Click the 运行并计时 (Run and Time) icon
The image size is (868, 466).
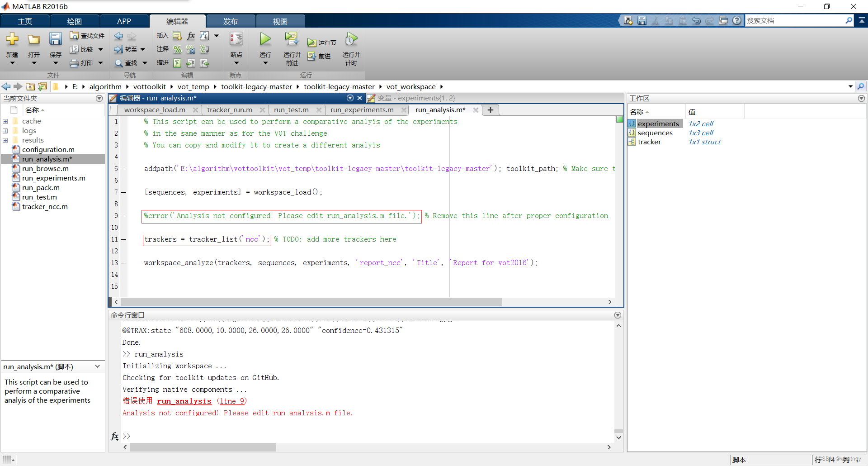pyautogui.click(x=351, y=39)
